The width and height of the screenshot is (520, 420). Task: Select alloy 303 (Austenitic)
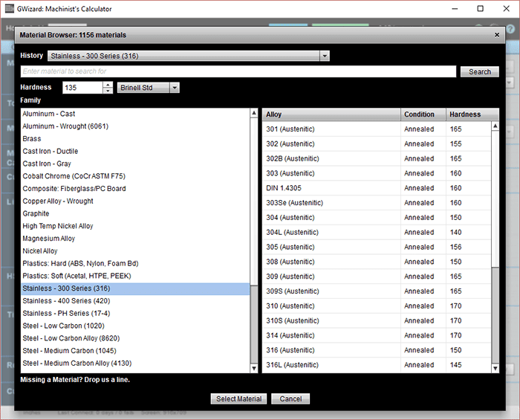coord(377,173)
